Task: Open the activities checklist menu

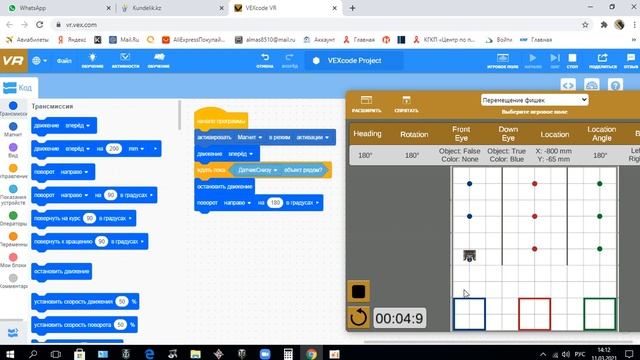Action: pos(125,60)
